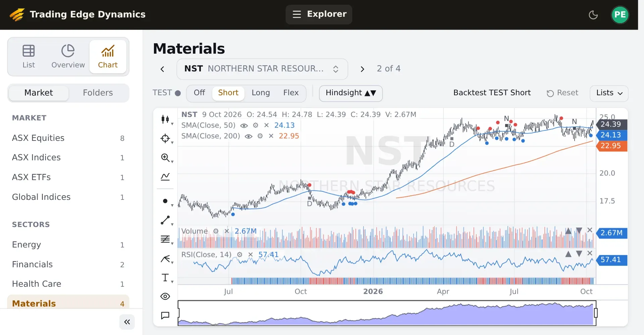This screenshot has width=644, height=335.
Task: Click the right handle of range navigator
Action: [x=596, y=313]
